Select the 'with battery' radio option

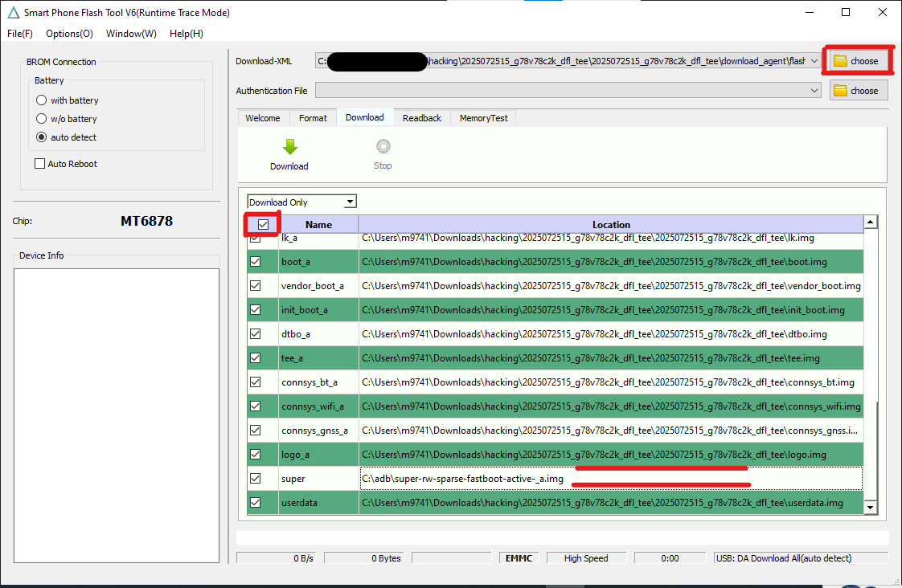click(42, 100)
